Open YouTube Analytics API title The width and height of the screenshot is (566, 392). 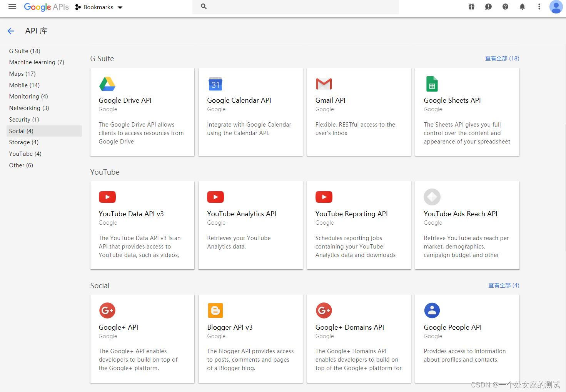coord(242,214)
